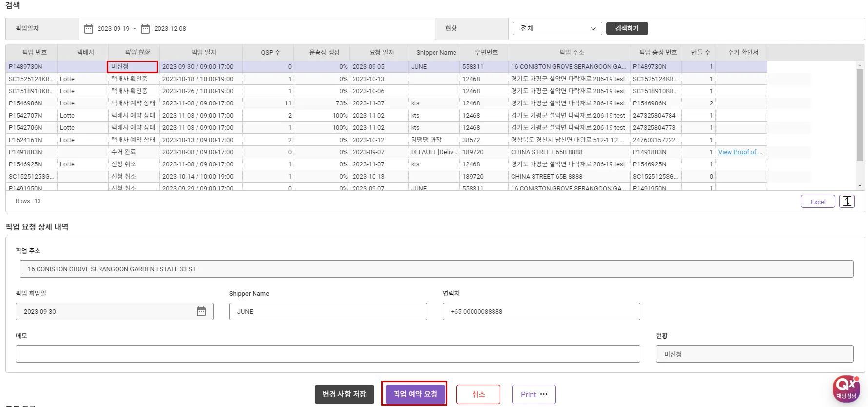The width and height of the screenshot is (868, 407).
Task: Click the table's vertical scrollbar thumb
Action: pos(860,115)
